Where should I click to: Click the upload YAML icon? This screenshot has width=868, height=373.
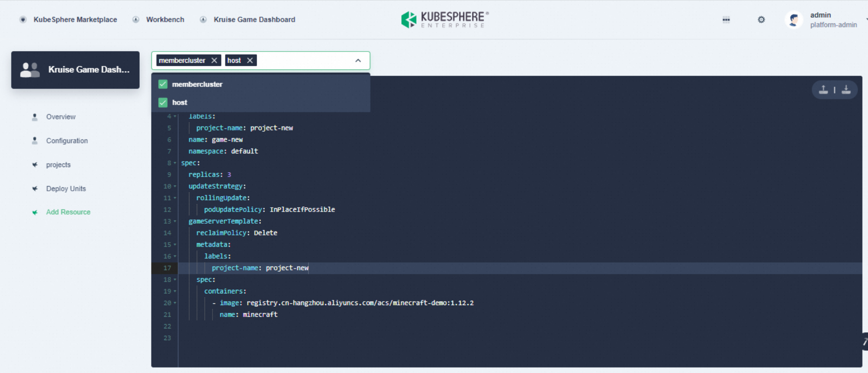tap(823, 90)
